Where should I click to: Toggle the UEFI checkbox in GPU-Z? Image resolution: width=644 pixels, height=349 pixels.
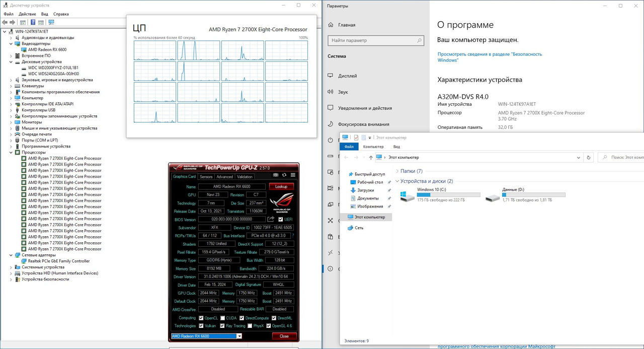(x=280, y=219)
